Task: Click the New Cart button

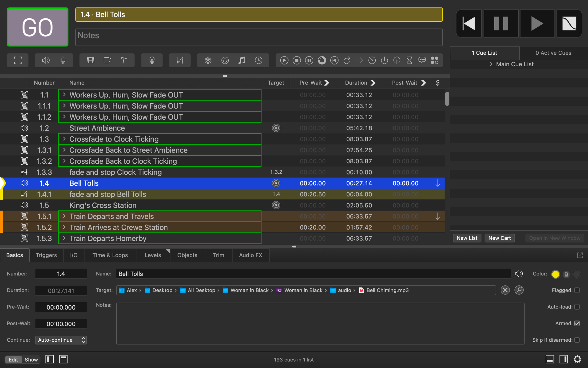Action: (x=499, y=238)
